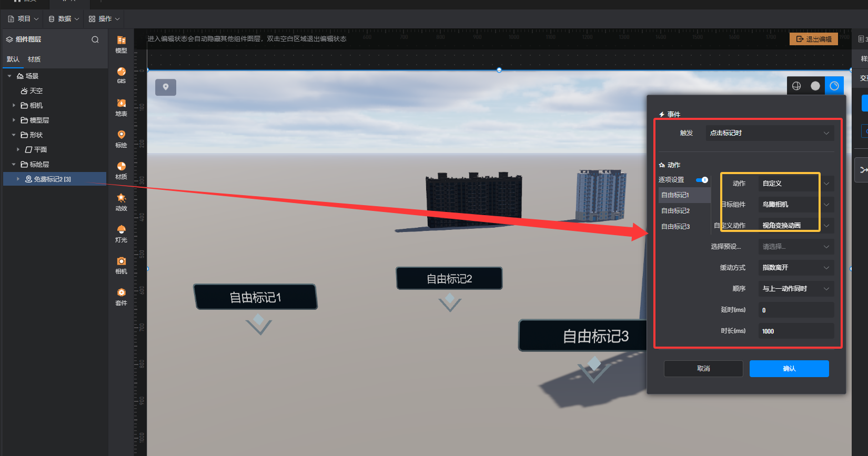The height and width of the screenshot is (456, 868).
Task: Open the 自定义动作 dropdown 视角变换动画
Action: click(796, 226)
